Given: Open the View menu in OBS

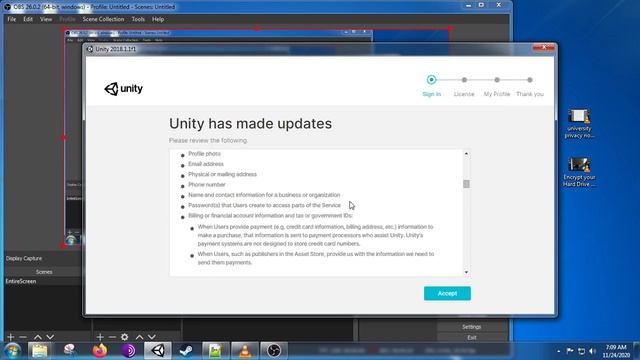Looking at the screenshot, I should click(46, 19).
